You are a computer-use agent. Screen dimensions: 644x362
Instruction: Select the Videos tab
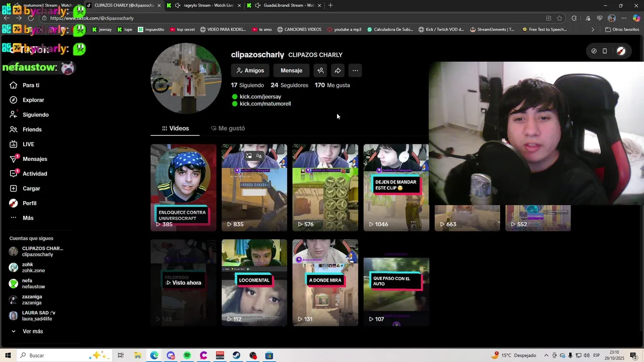tap(175, 128)
